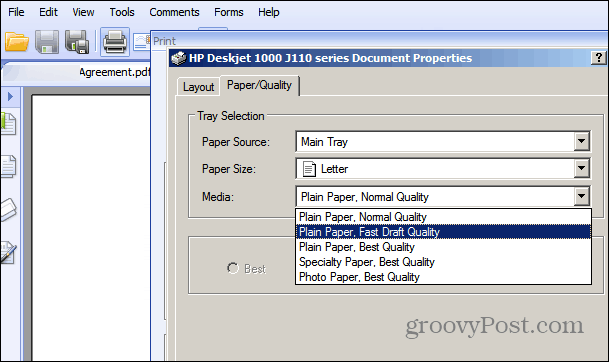Select the Paper/Quality tab
This screenshot has height=362, width=609.
(259, 85)
